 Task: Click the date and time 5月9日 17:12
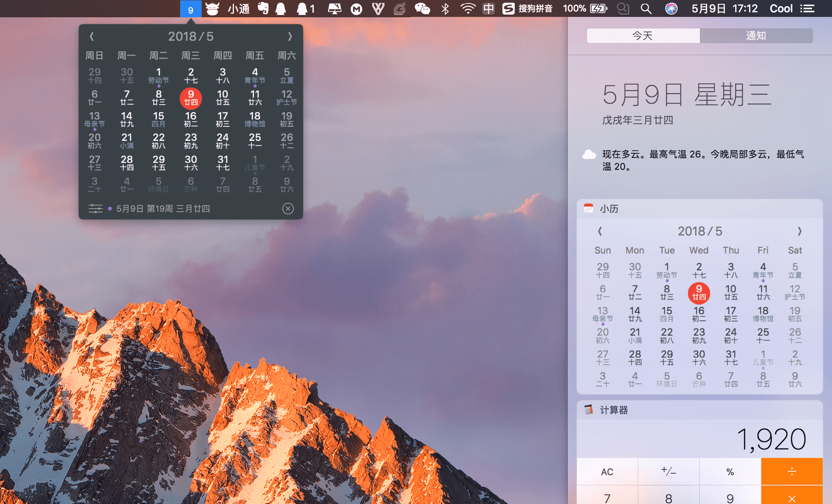(724, 9)
